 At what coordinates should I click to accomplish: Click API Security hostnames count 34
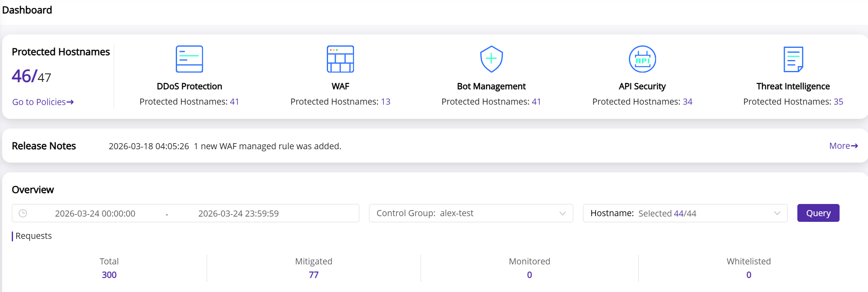point(687,101)
